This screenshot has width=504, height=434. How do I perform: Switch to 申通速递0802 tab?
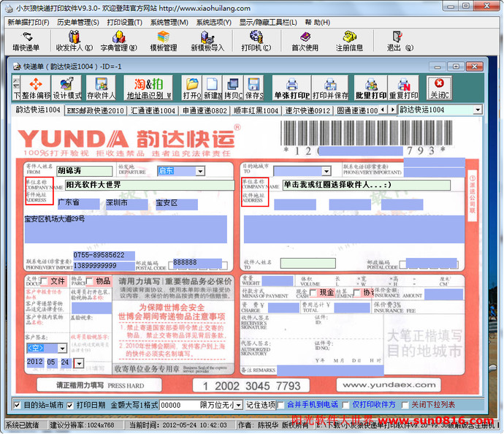(205, 110)
